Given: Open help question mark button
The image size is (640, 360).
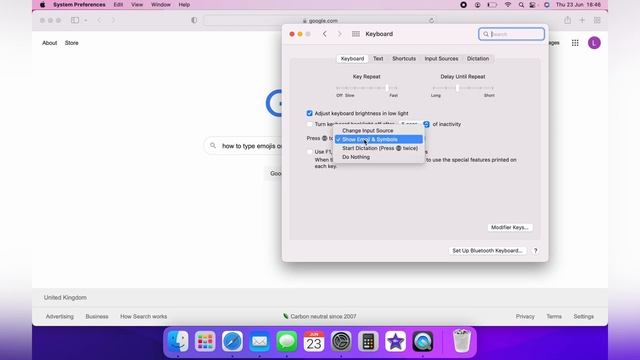Looking at the screenshot, I should point(536,251).
